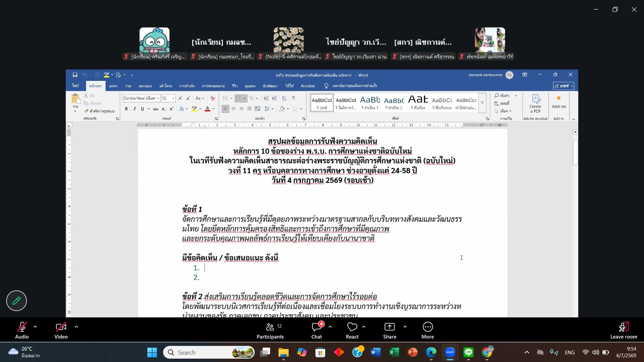
Task: Click the Zoom annotate pencil icon
Action: [16, 301]
